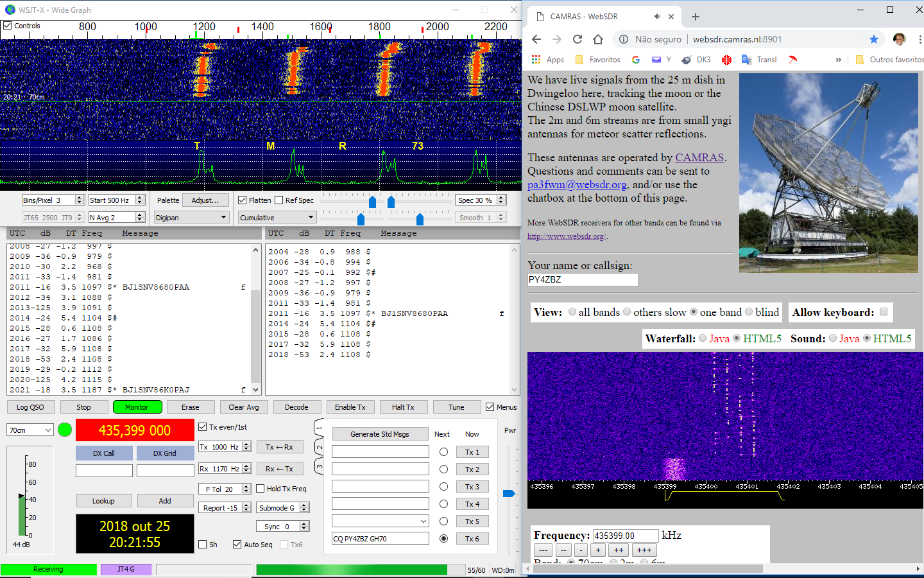
Task: Expand the Cumulative spectrum dropdown
Action: coord(277,218)
